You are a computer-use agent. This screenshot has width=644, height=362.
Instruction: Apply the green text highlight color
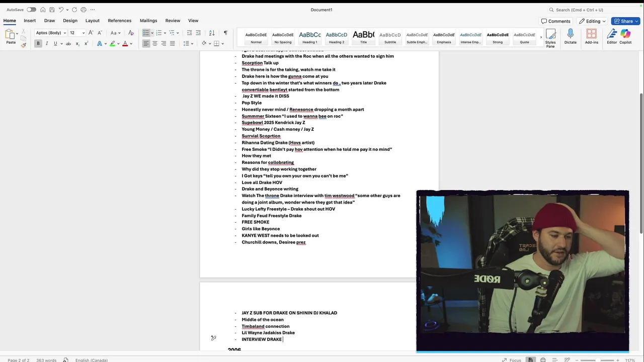point(113,44)
